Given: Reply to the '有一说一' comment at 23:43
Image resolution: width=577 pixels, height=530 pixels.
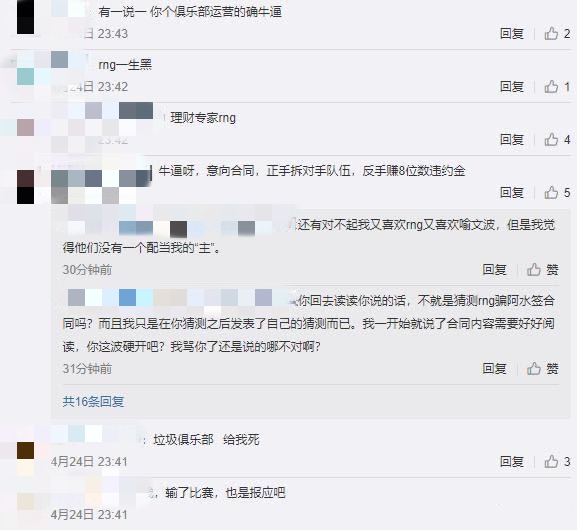Looking at the screenshot, I should click(511, 33).
